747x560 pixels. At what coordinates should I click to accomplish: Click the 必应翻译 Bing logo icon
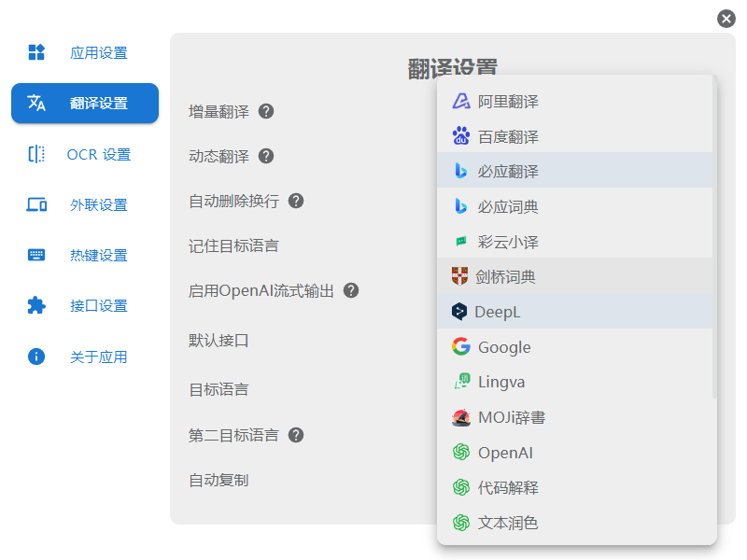pyautogui.click(x=460, y=171)
